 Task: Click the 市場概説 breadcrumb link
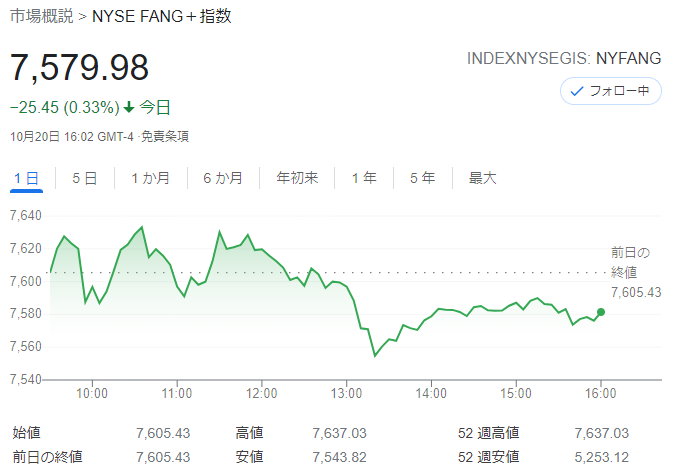click(x=42, y=16)
